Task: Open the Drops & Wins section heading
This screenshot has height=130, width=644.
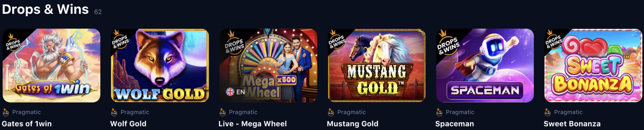Action: (x=45, y=9)
